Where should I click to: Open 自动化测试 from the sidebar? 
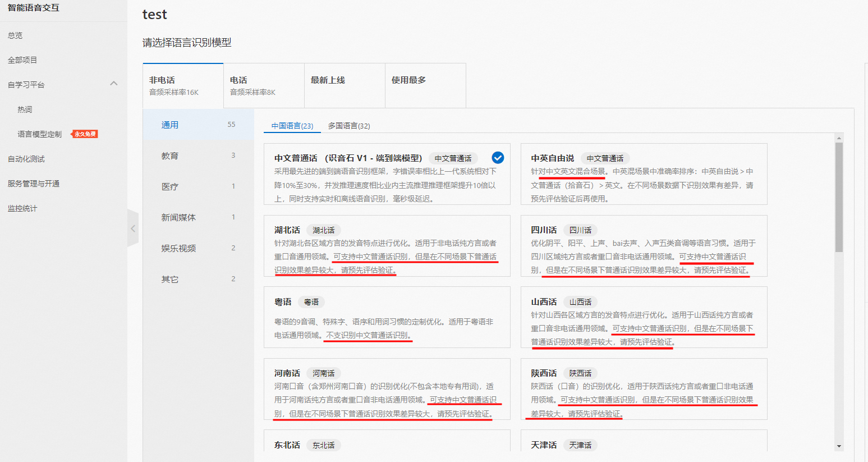point(26,159)
